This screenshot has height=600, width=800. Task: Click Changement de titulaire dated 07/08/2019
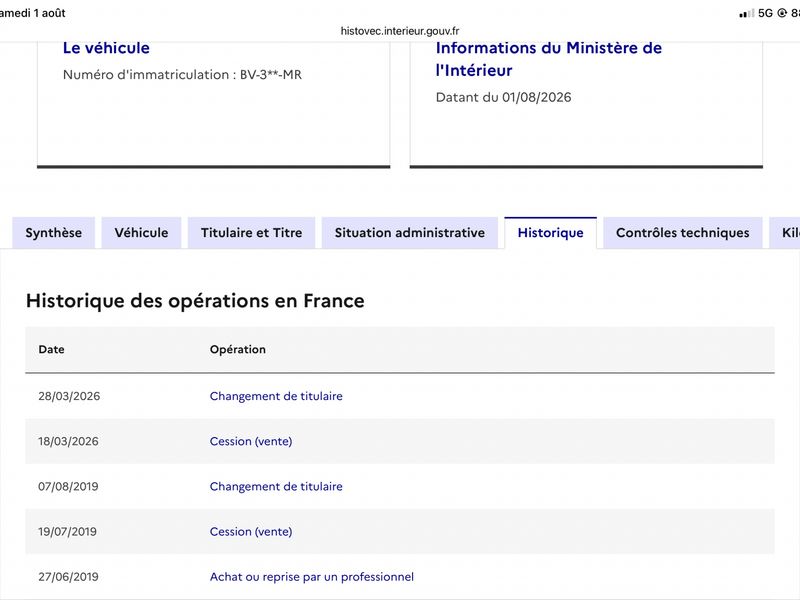pos(276,486)
